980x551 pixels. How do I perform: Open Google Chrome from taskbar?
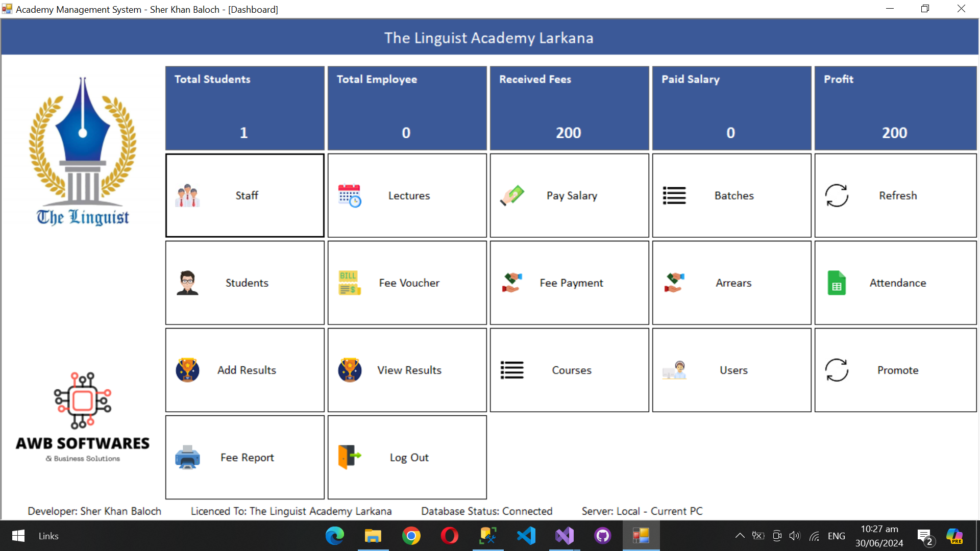tap(411, 536)
